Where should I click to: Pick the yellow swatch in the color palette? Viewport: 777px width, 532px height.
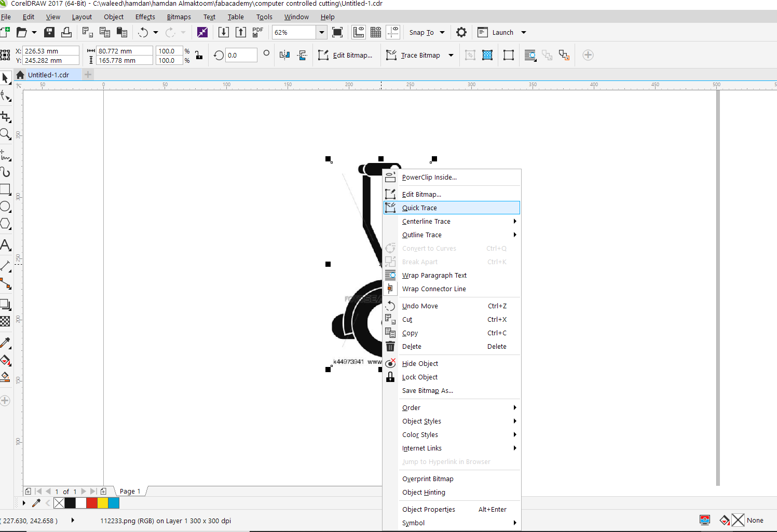click(x=103, y=503)
